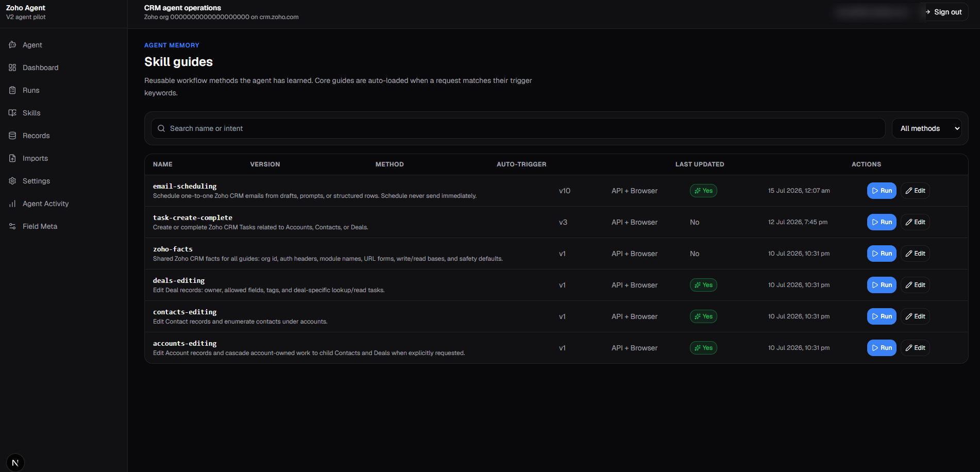Edit the deals-editing skill
980x472 pixels.
pyautogui.click(x=915, y=285)
